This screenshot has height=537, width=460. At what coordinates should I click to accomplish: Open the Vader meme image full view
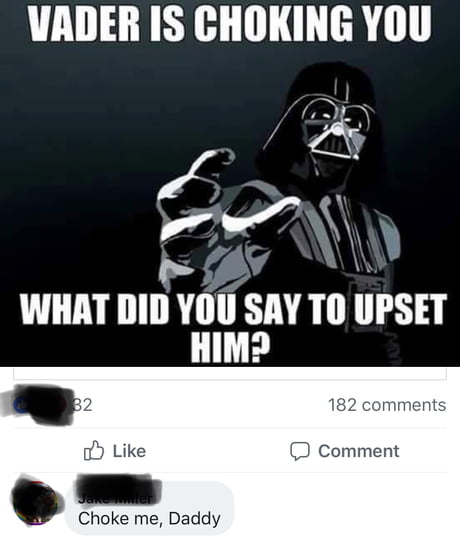tap(230, 183)
